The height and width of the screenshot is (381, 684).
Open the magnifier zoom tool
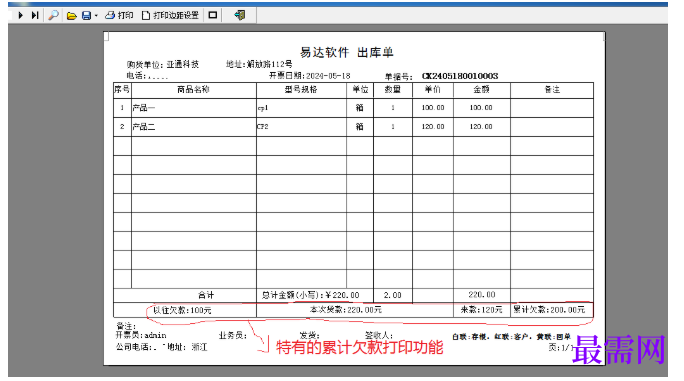[x=53, y=15]
